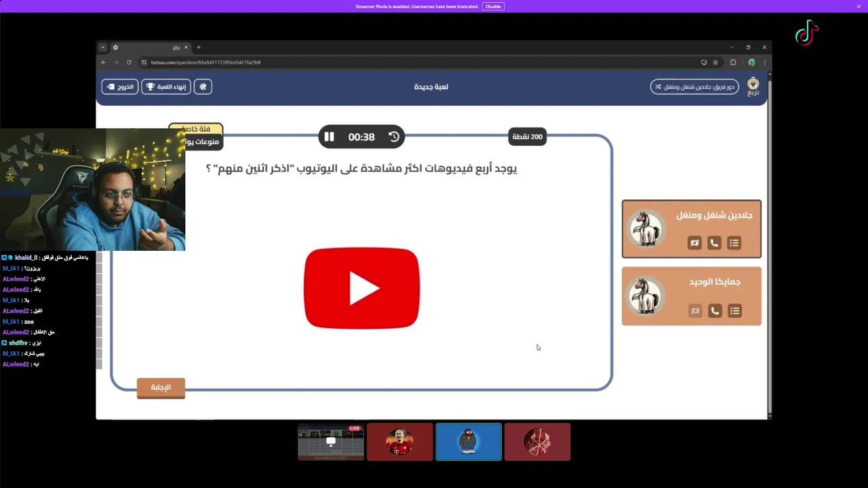Open the browser profile avatar
This screenshot has height=488, width=868.
pos(751,62)
